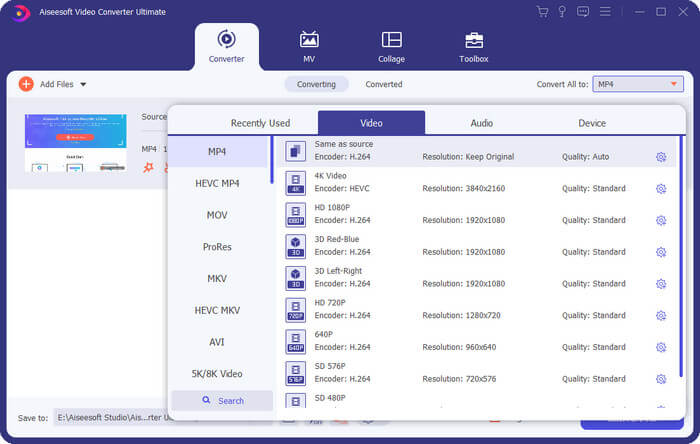700x444 pixels.
Task: Select the HD 720P preset icon
Action: click(x=296, y=310)
